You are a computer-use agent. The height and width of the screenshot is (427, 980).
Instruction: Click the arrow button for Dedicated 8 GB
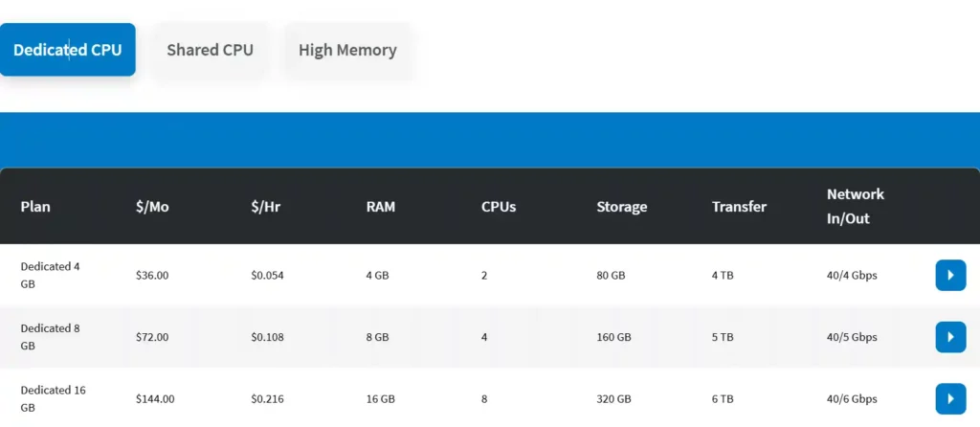950,337
